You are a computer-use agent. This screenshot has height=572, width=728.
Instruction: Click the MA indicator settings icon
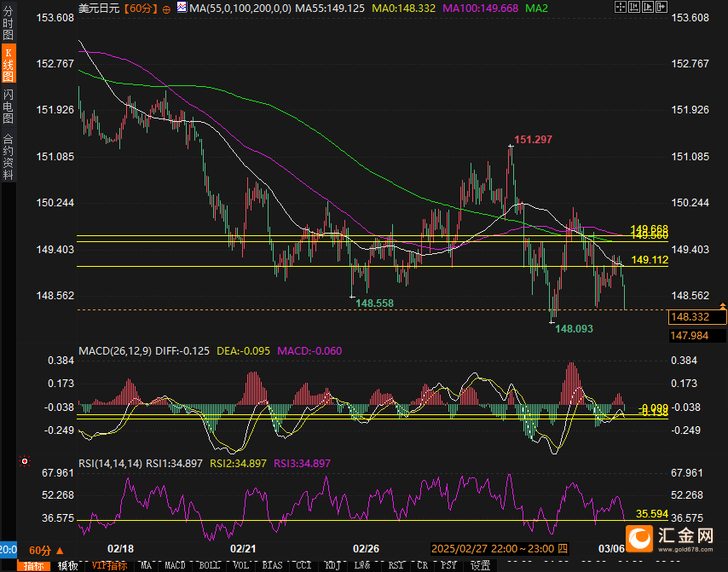coord(182,8)
